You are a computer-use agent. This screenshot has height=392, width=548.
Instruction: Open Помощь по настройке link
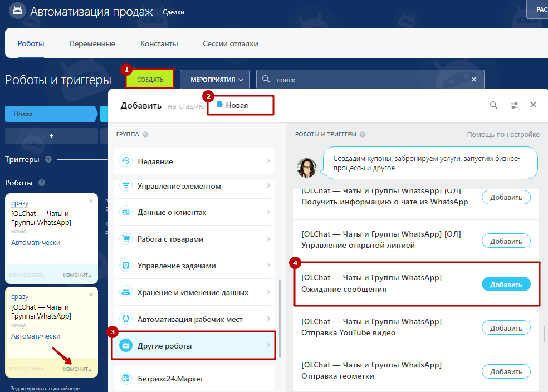coord(503,134)
